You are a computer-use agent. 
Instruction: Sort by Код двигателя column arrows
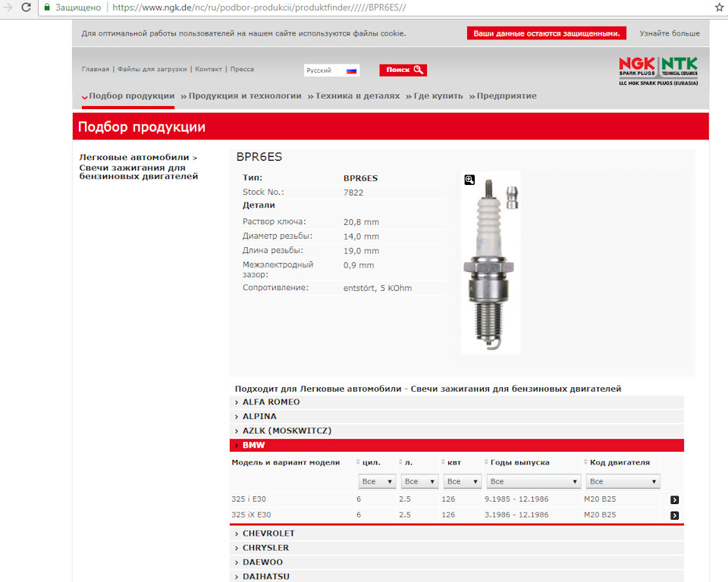click(x=585, y=462)
